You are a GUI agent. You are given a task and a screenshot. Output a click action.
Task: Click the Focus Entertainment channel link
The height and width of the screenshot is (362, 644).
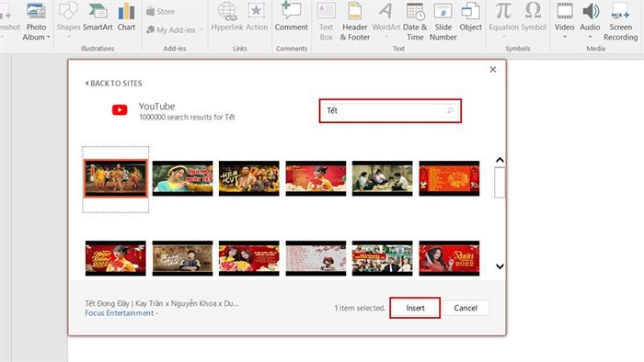coord(119,313)
